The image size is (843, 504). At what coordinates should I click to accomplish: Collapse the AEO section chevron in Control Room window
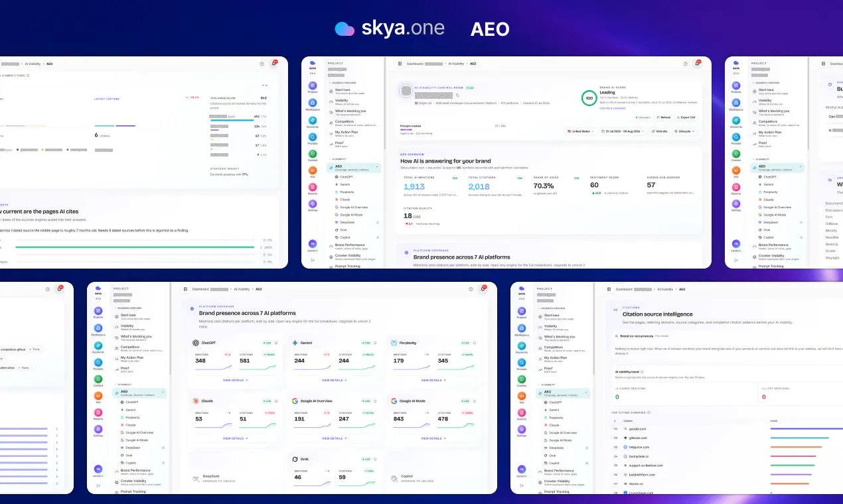(377, 167)
